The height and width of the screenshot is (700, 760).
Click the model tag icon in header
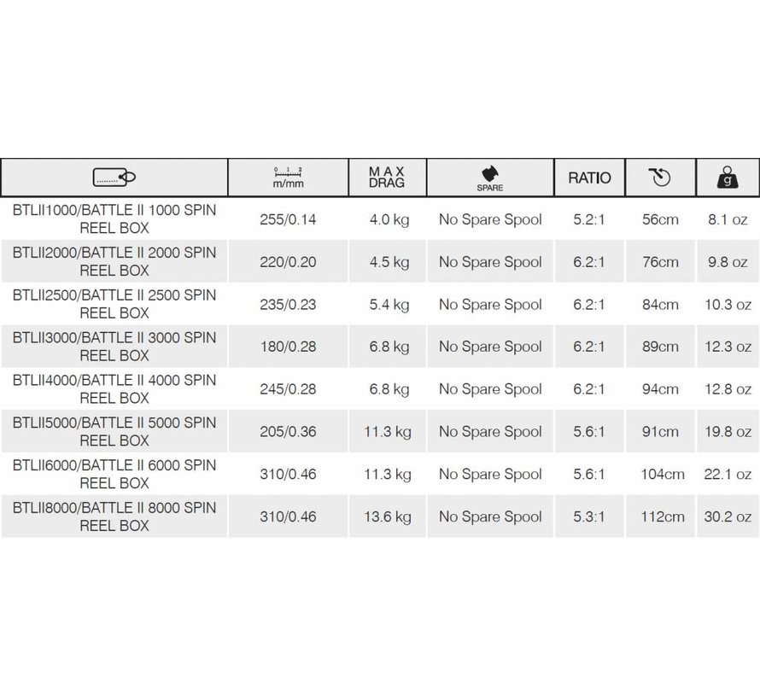pos(114,178)
